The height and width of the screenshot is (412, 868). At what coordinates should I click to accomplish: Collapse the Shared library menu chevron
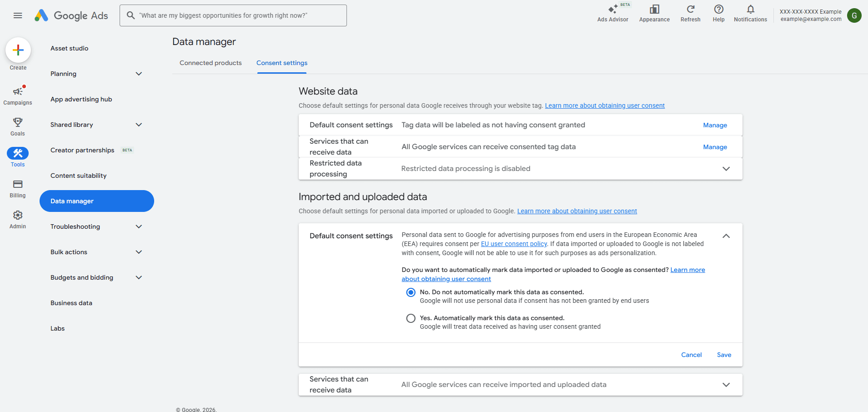coord(139,124)
